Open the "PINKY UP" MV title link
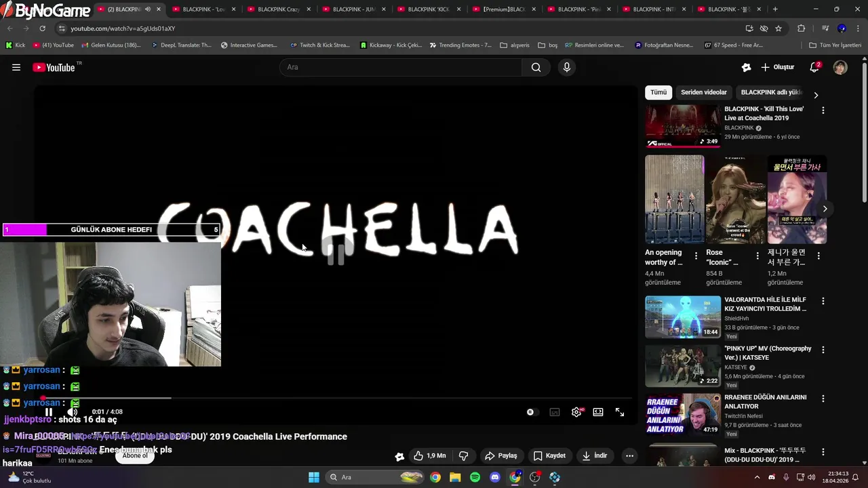The image size is (868, 488). click(x=768, y=353)
